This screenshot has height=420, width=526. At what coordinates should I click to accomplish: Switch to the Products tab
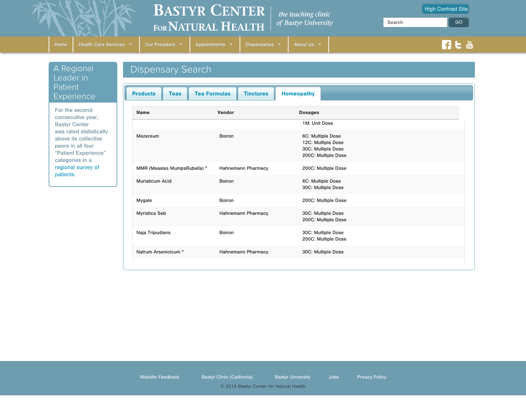144,94
